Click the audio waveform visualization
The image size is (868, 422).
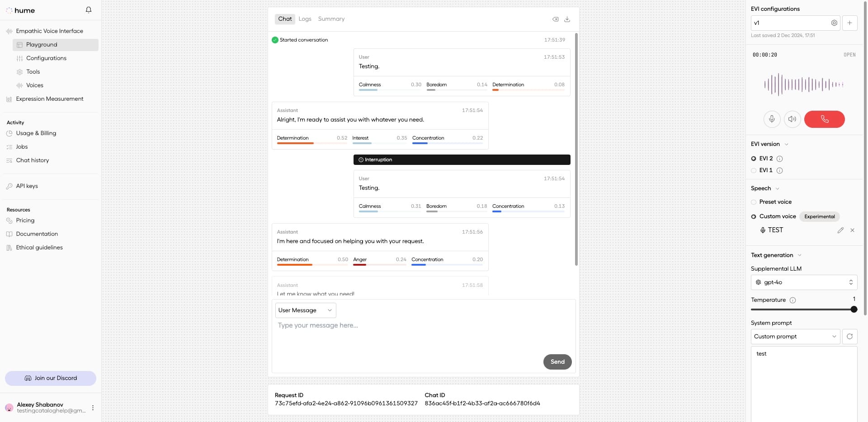click(804, 84)
